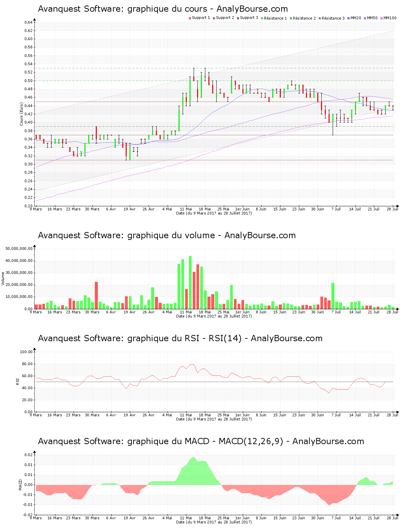Click the date range caption under volume chart
This screenshot has height=532, width=412.
pos(214,316)
